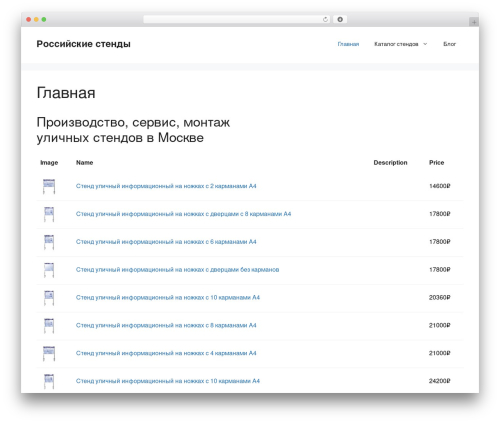Open the Блог navigation item

pyautogui.click(x=449, y=44)
